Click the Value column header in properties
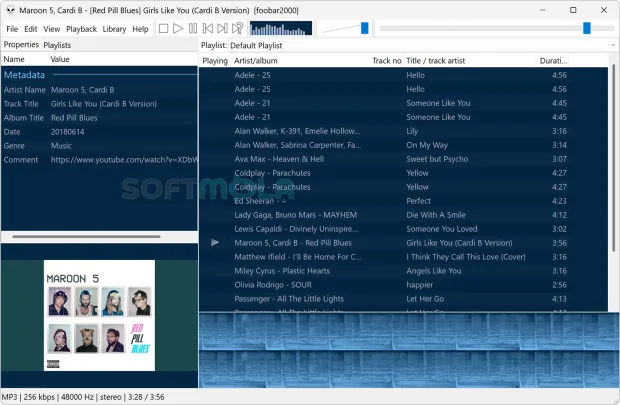This screenshot has height=405, width=620. click(x=123, y=59)
